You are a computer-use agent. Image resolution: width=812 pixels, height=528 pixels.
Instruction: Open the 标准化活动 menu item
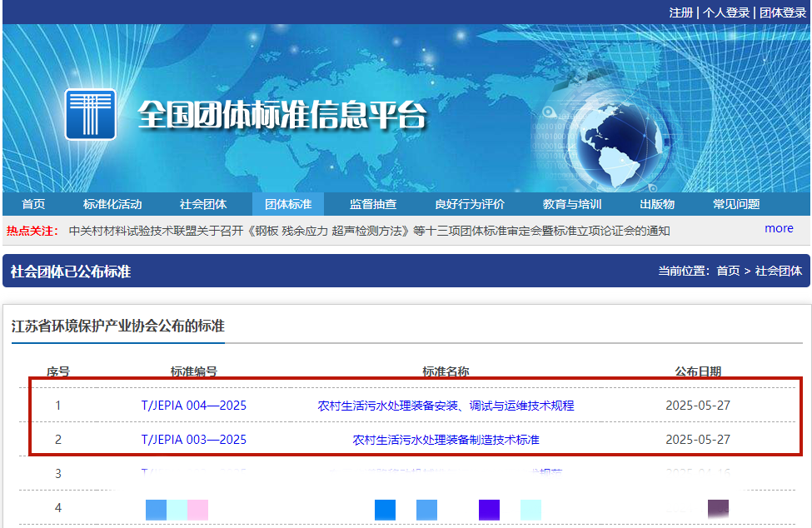coord(112,204)
